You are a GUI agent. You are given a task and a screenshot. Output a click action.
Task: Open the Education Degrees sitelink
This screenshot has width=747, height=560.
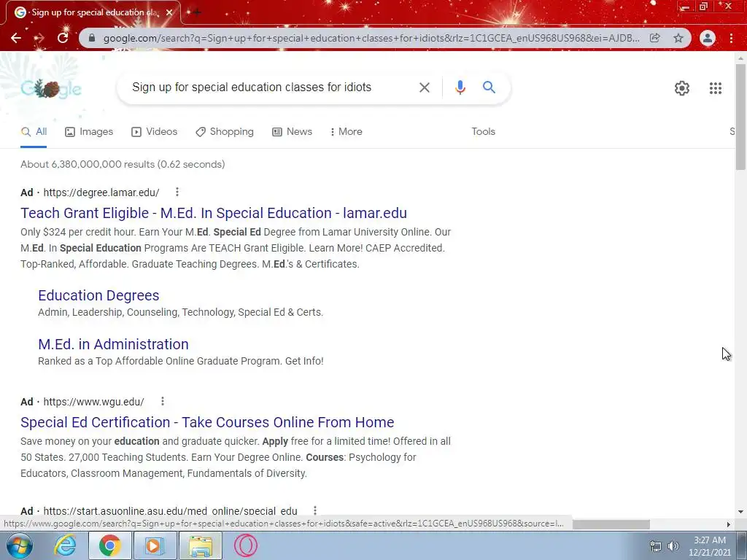coord(98,295)
